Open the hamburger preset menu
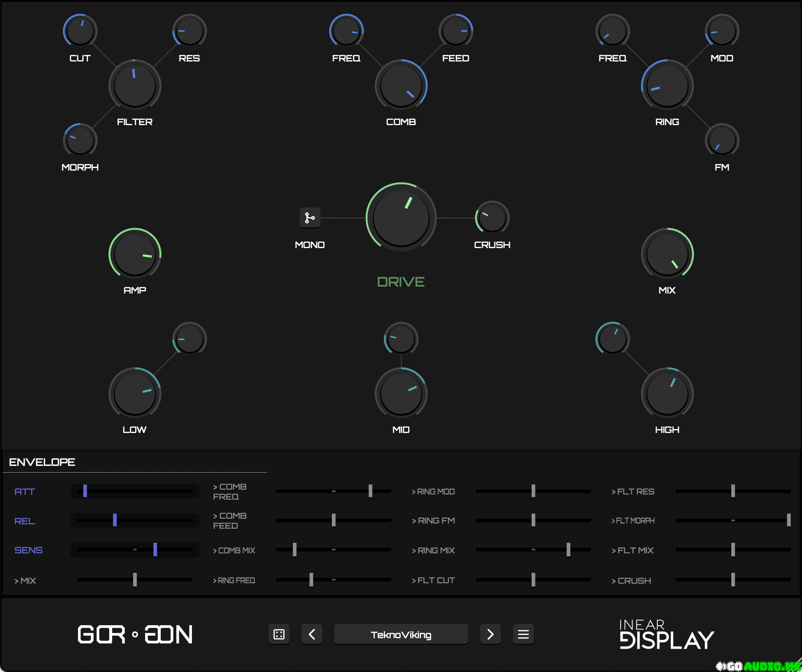The height and width of the screenshot is (672, 802). 523,634
